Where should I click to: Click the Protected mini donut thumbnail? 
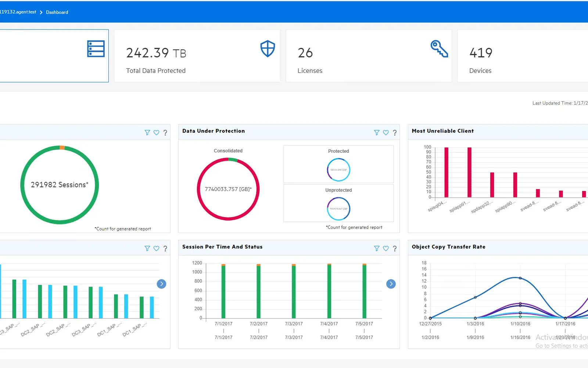tap(338, 170)
